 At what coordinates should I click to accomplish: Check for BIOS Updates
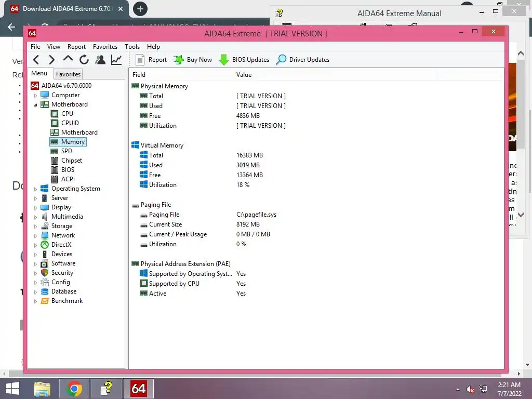[x=244, y=60]
